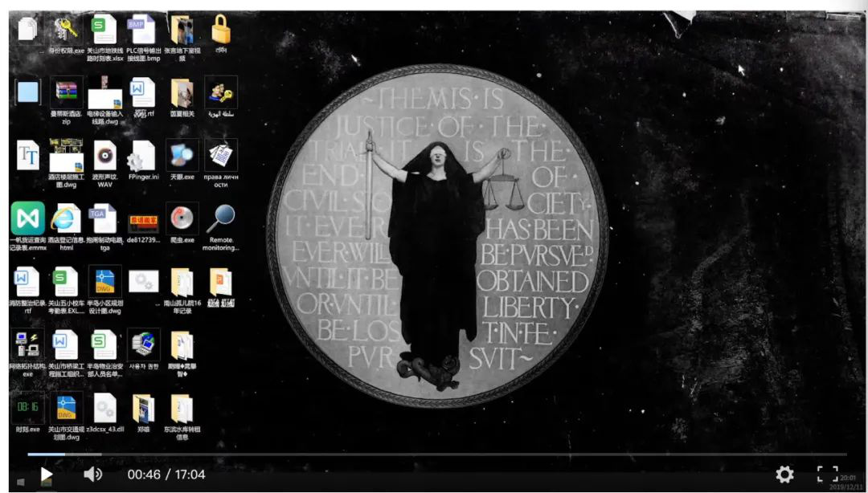
Task: Mute the video with the speaker icon
Action: tap(92, 475)
